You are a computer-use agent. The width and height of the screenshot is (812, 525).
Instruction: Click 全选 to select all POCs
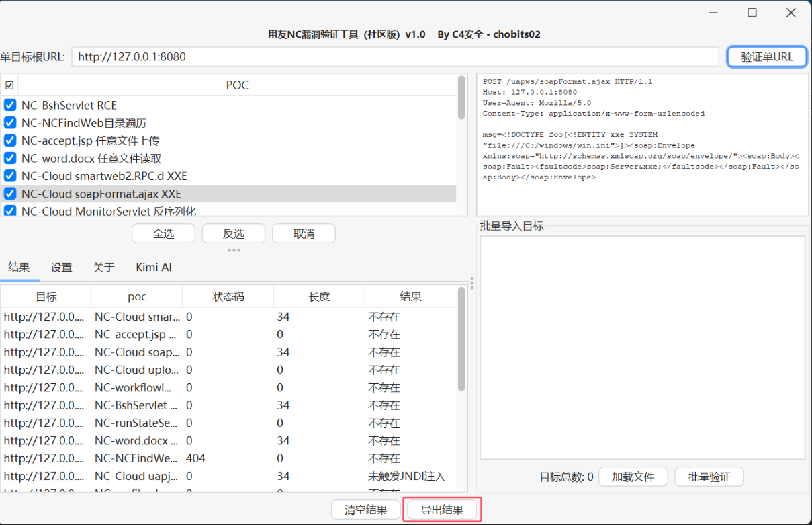pos(163,233)
